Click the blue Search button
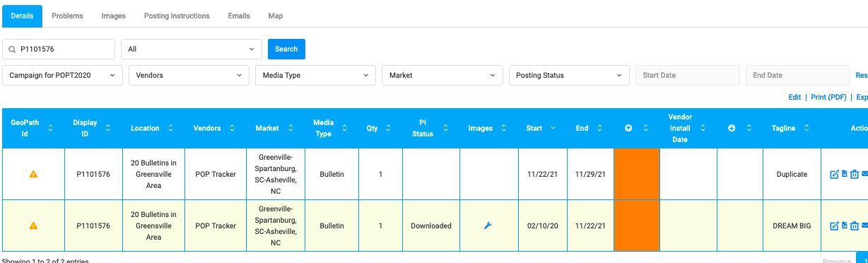The image size is (868, 263). point(286,49)
